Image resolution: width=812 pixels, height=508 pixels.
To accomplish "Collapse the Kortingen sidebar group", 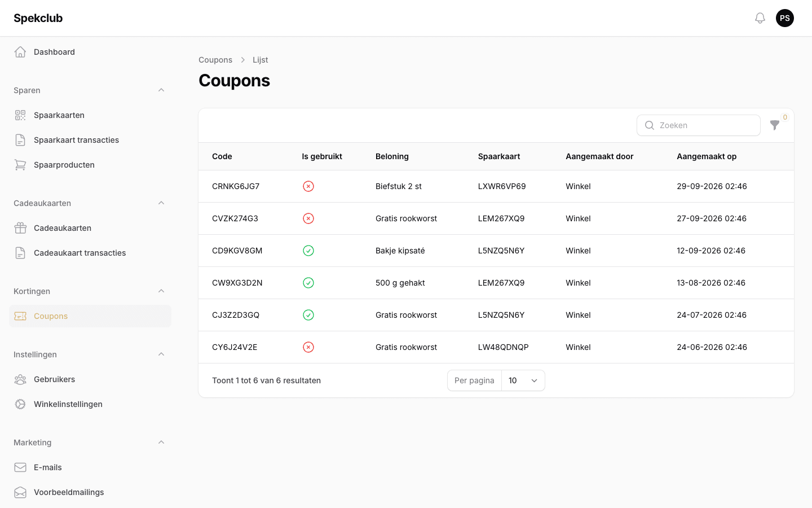I will click(x=161, y=291).
